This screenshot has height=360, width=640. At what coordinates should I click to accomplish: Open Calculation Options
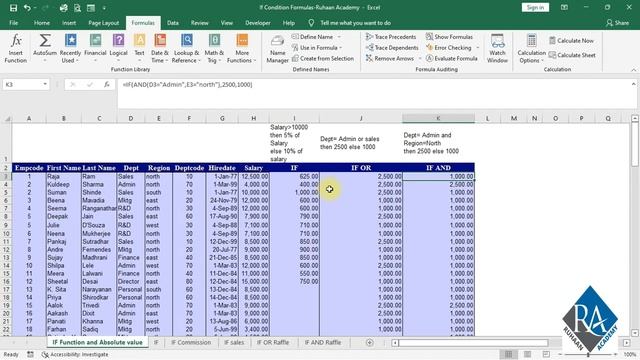click(531, 49)
